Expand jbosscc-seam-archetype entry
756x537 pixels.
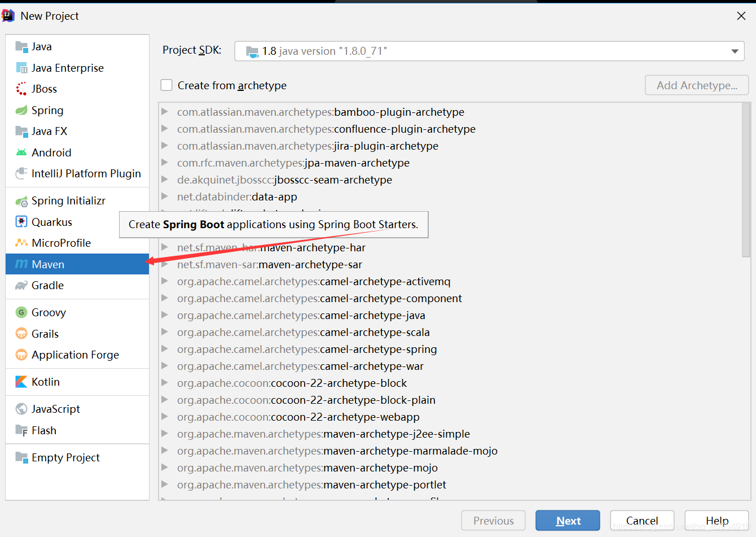[165, 180]
